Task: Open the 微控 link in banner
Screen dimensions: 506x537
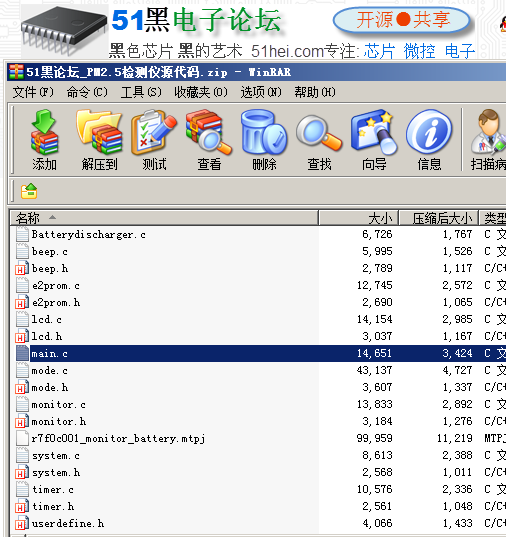Action: point(419,51)
